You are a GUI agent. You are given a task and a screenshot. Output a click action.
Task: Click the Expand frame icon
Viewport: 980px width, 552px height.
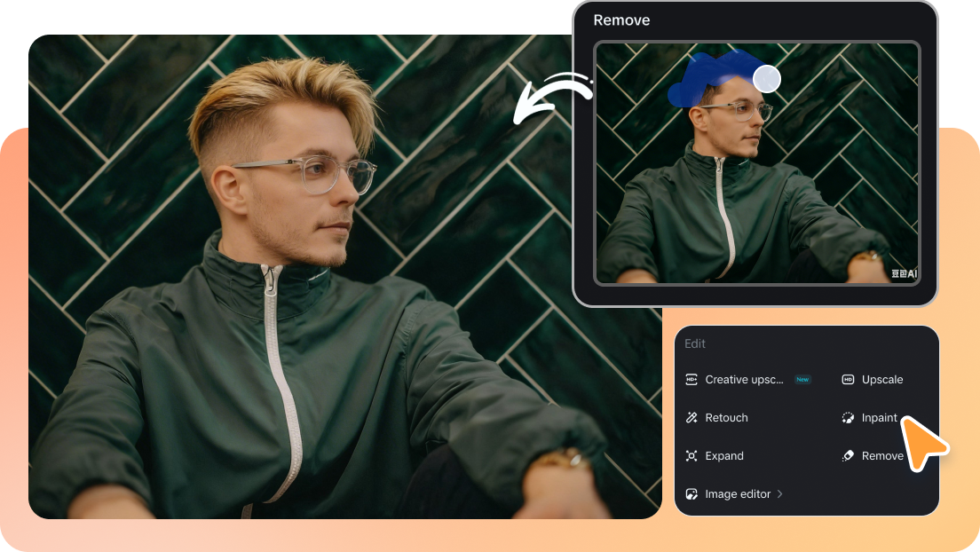(x=692, y=456)
